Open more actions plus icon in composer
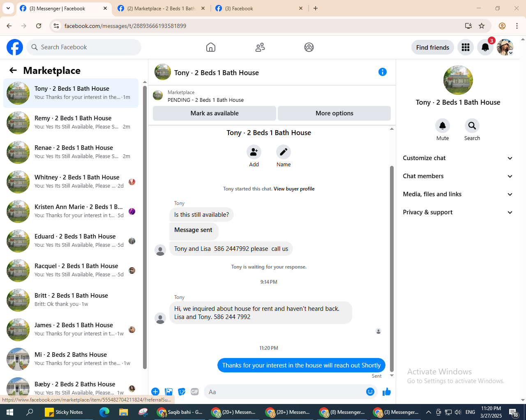 [155, 392]
